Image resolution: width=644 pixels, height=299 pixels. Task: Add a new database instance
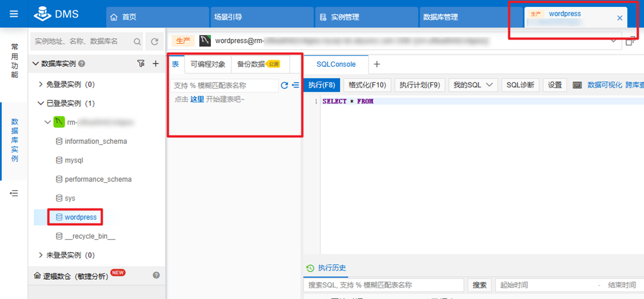coord(155,63)
